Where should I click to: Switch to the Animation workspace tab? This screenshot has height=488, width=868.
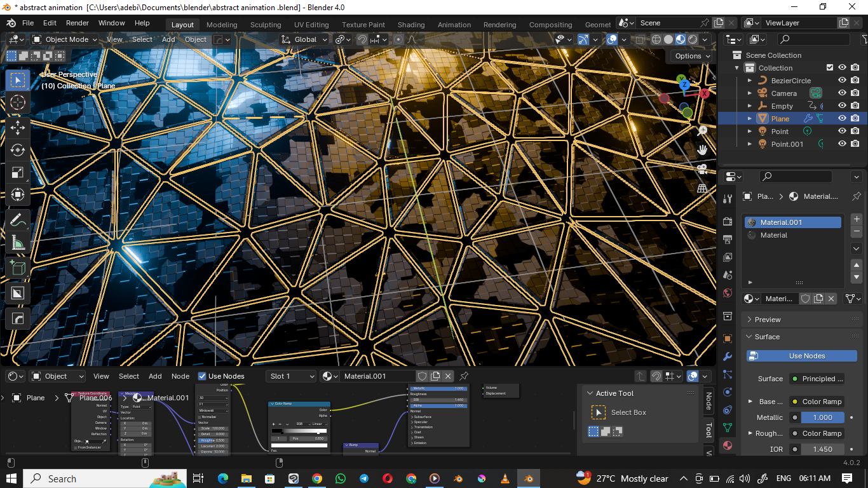coord(454,25)
